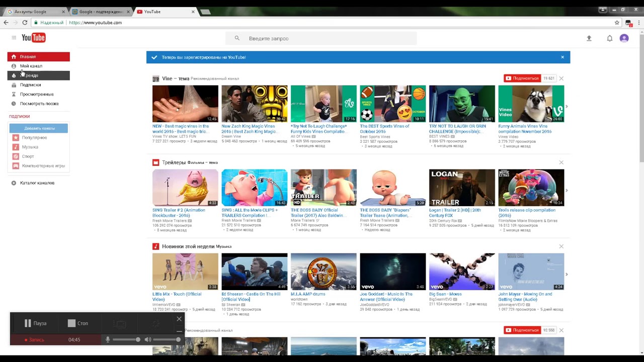Open Посмотреть позже in sidebar
Image resolution: width=644 pixels, height=362 pixels.
pyautogui.click(x=39, y=104)
